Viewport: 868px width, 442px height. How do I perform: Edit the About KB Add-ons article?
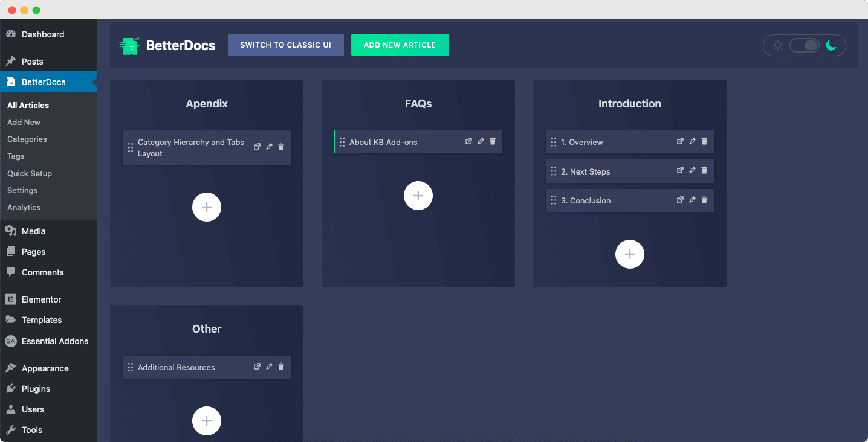coord(481,141)
